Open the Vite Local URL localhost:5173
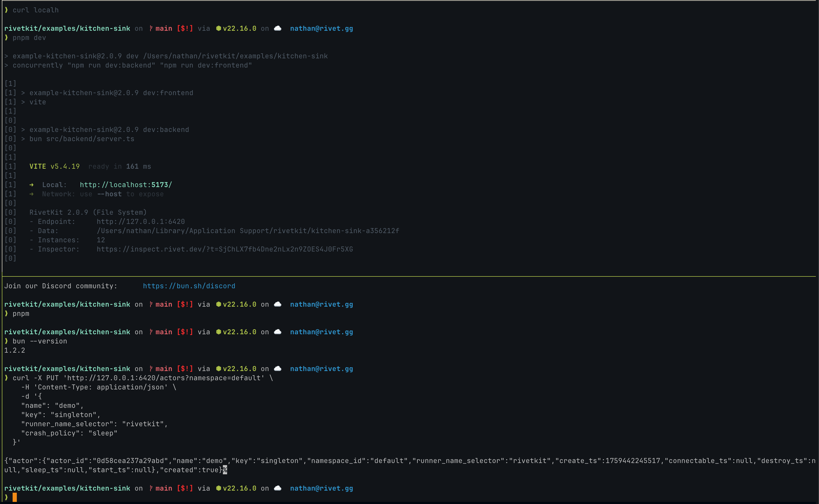The image size is (819, 504). (x=126, y=185)
